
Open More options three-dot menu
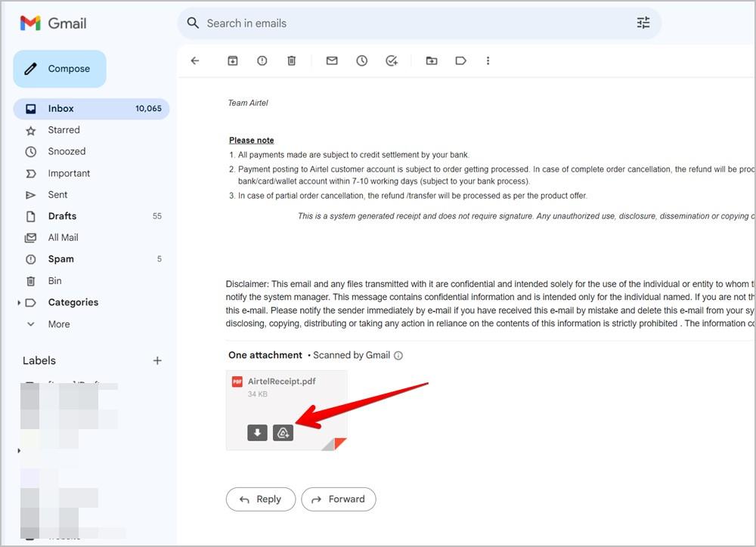488,60
